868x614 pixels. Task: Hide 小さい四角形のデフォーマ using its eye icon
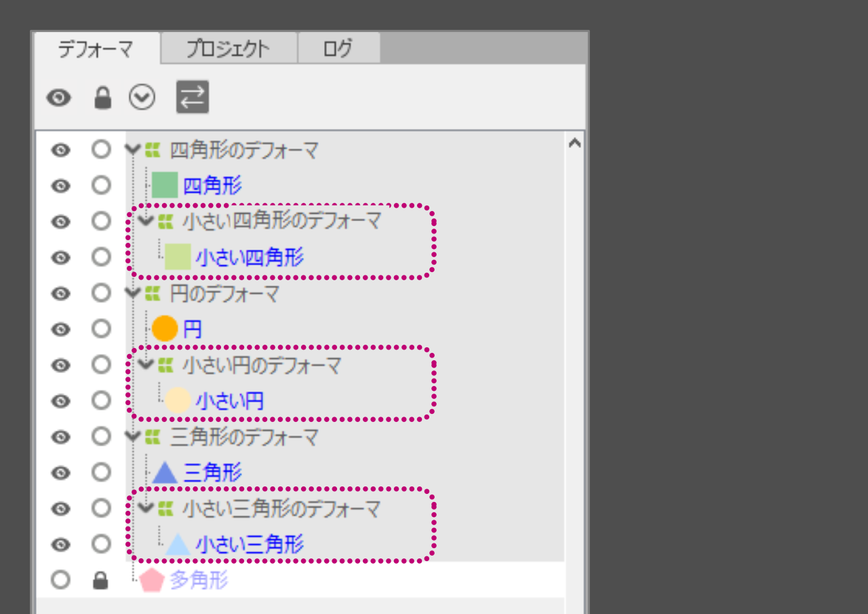tap(61, 221)
